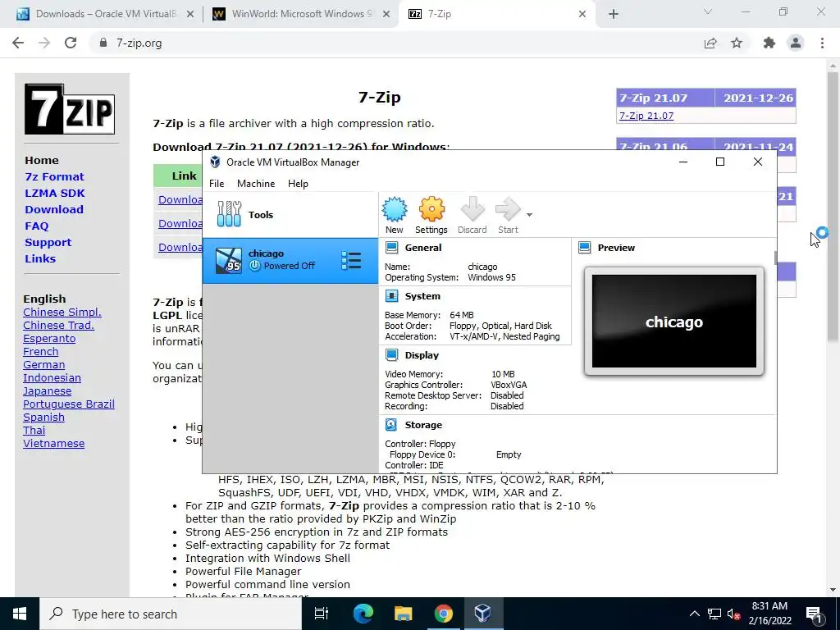
Task: Switch language to German
Action: point(44,365)
